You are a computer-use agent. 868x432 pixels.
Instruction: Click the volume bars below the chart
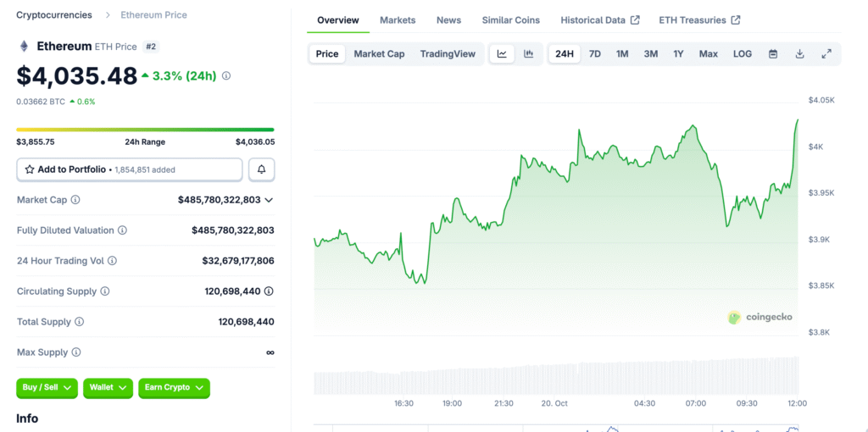coord(555,377)
